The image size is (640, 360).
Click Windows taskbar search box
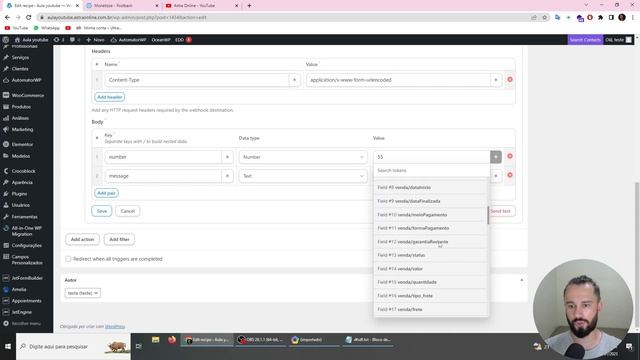pyautogui.click(x=73, y=347)
